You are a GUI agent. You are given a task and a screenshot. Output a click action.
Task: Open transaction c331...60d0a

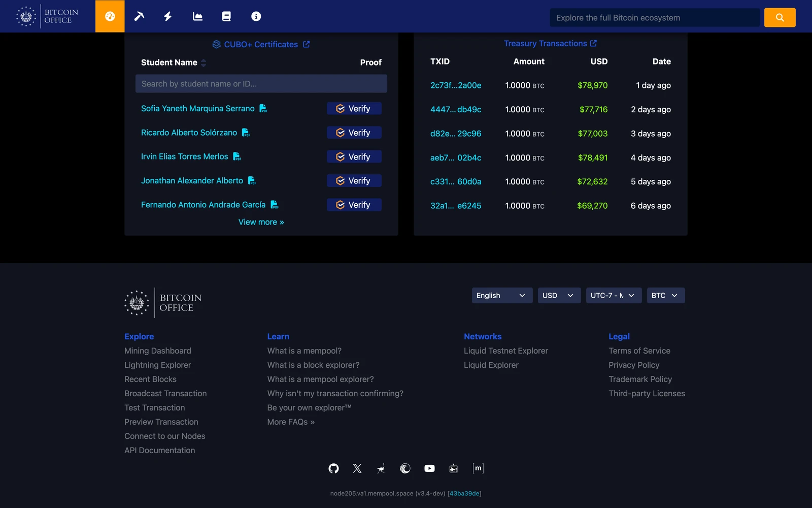coord(456,181)
